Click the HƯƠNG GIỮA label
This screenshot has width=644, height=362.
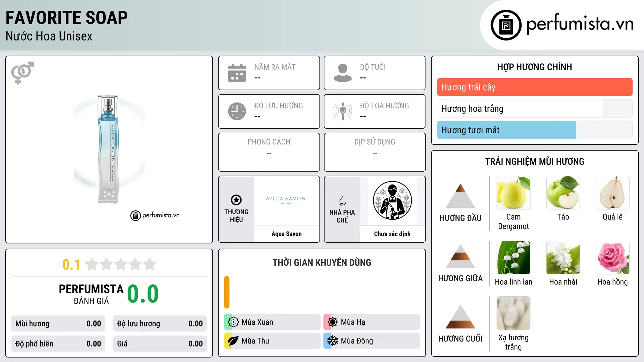coord(460,278)
